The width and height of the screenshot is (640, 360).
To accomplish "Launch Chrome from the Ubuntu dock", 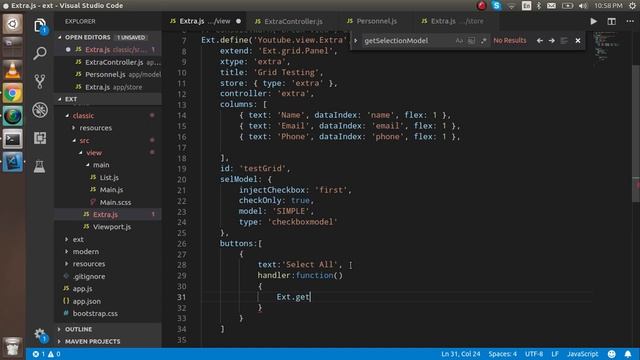I will click(13, 93).
